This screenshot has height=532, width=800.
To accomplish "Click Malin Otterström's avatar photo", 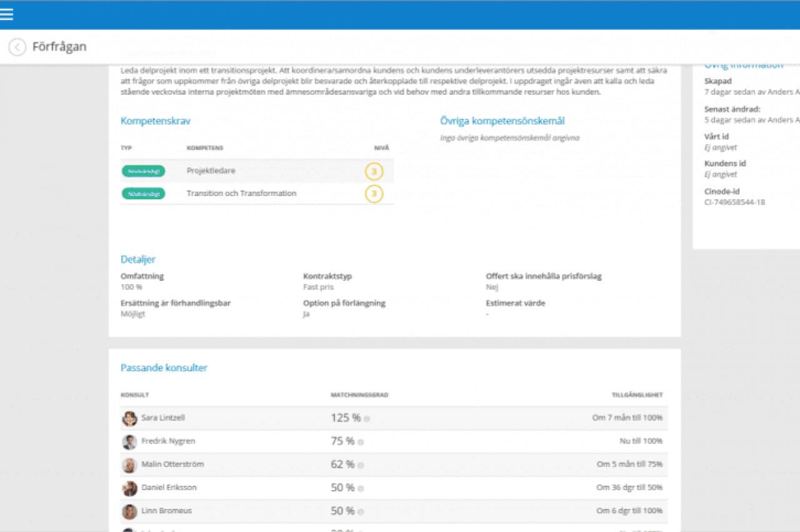I will coord(129,465).
